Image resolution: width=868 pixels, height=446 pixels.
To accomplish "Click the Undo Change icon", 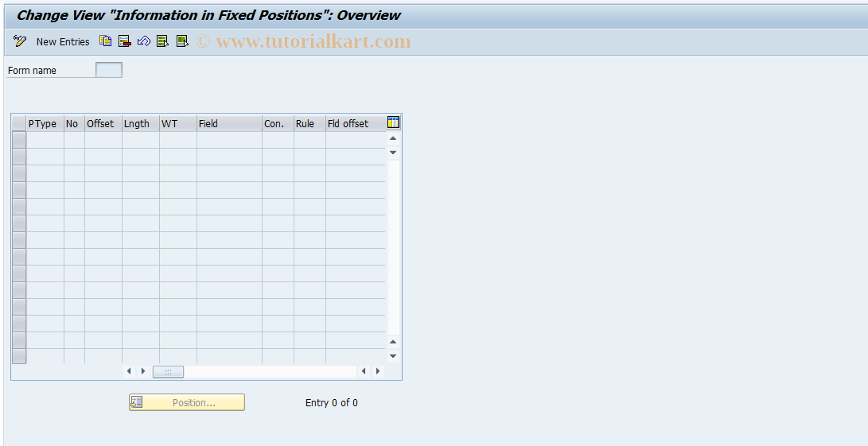I will click(x=143, y=41).
